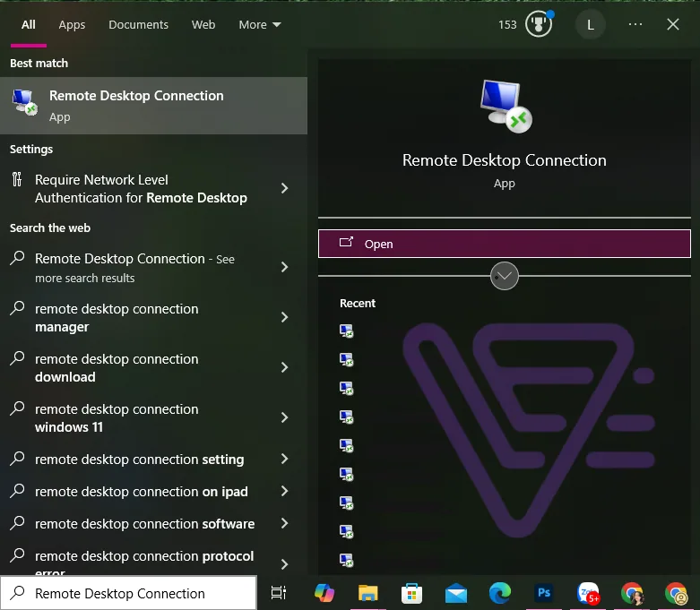
Task: Open the More dropdown filter
Action: 259,24
